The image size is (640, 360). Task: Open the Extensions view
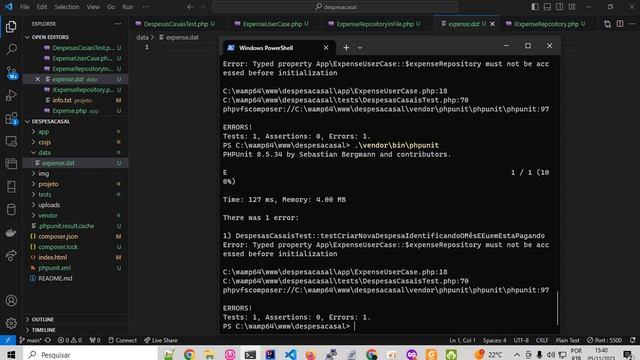tap(11, 118)
